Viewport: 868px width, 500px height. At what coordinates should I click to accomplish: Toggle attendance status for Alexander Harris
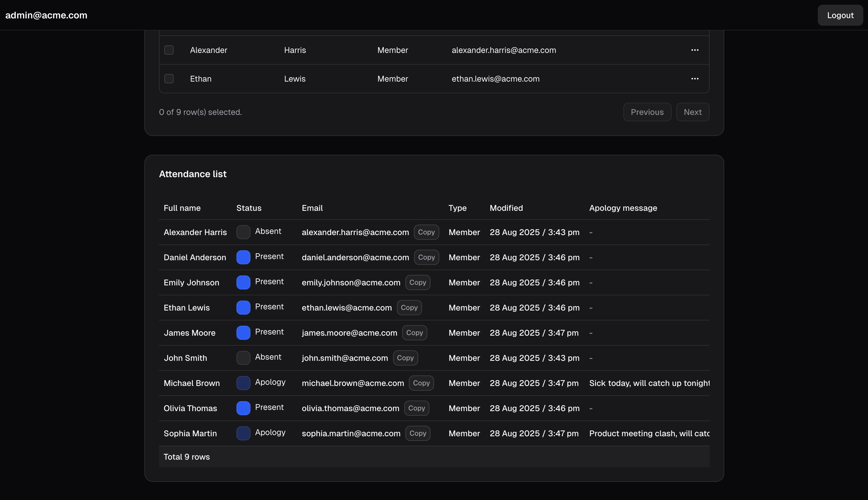pyautogui.click(x=243, y=232)
